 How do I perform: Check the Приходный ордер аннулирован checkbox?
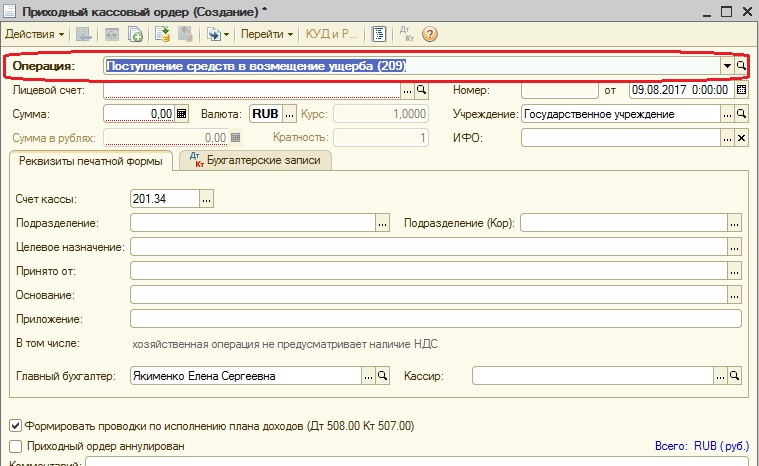click(15, 446)
